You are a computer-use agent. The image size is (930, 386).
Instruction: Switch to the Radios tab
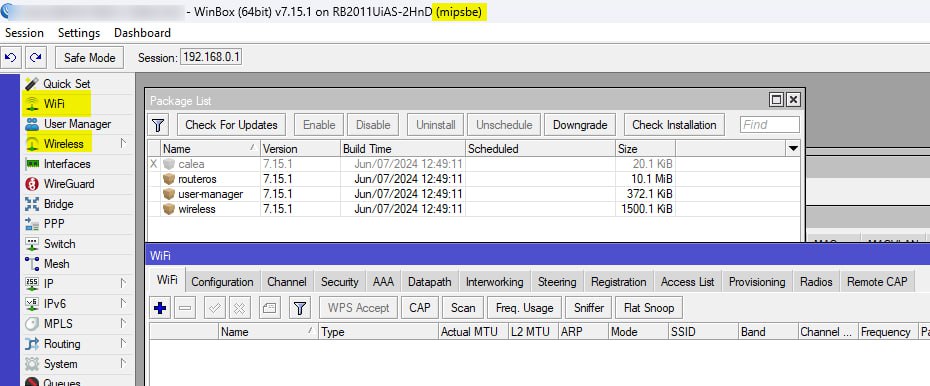[816, 282]
